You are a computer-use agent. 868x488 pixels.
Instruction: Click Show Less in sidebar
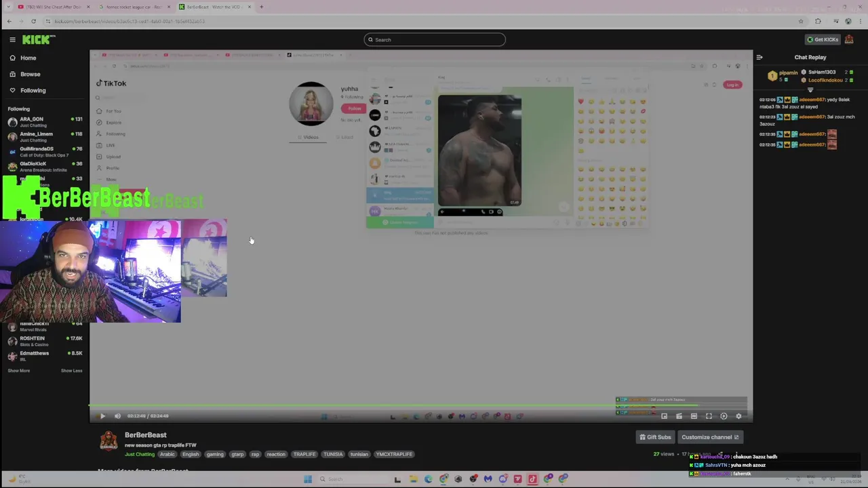pos(71,371)
